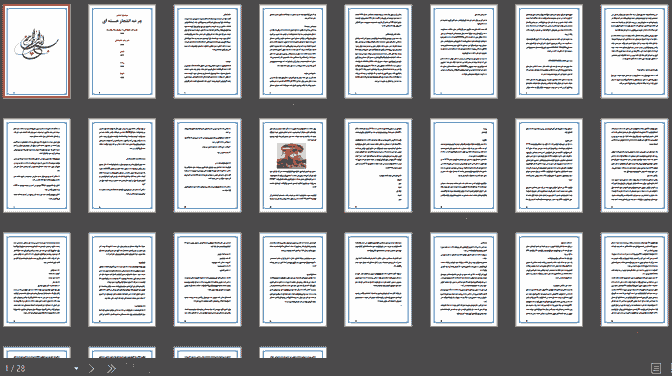The image size is (672, 376).
Task: Select the sixteenth page thumbnail
Action: tap(634, 165)
